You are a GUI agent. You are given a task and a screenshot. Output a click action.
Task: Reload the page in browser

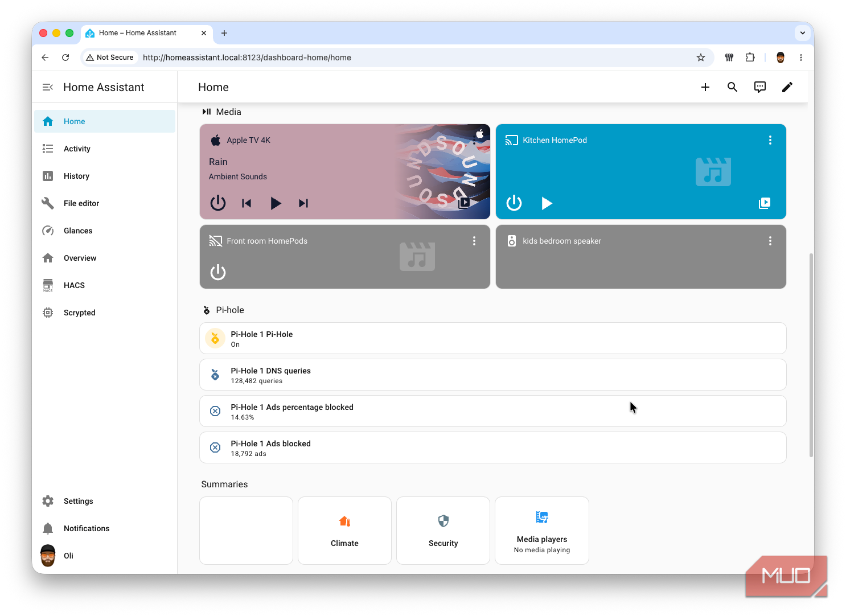[65, 58]
